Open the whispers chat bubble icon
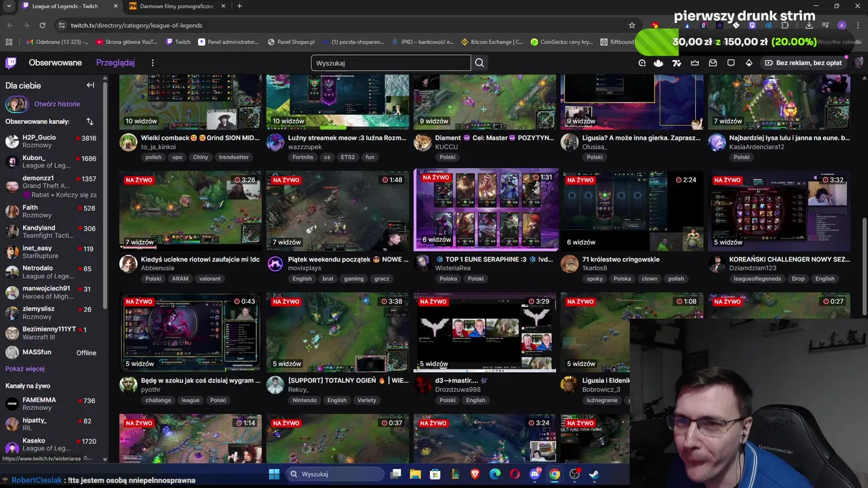The image size is (868, 488). click(x=731, y=63)
